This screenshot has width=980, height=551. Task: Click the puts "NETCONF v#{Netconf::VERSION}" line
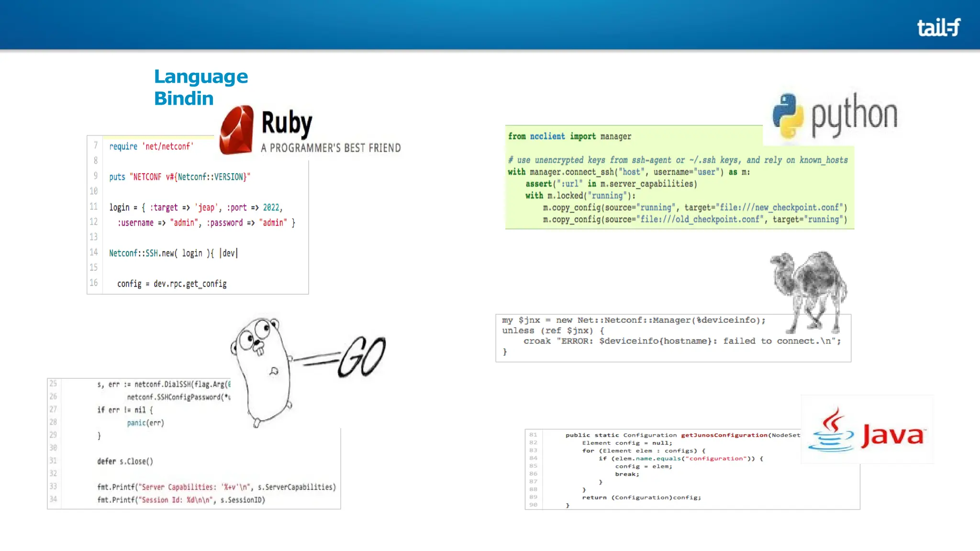click(x=180, y=177)
